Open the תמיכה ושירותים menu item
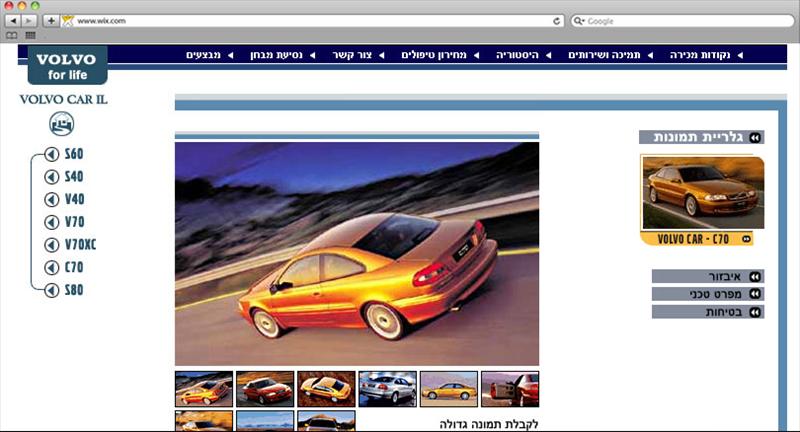 pos(605,55)
